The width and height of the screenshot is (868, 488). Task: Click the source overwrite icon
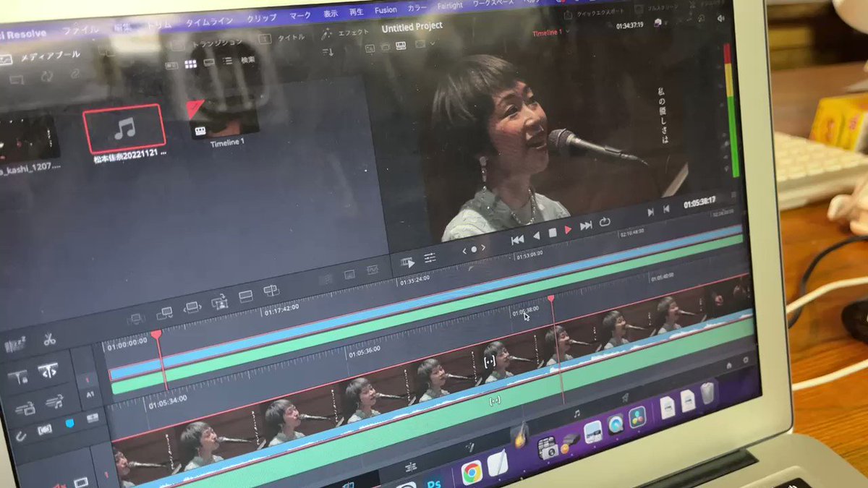[271, 291]
